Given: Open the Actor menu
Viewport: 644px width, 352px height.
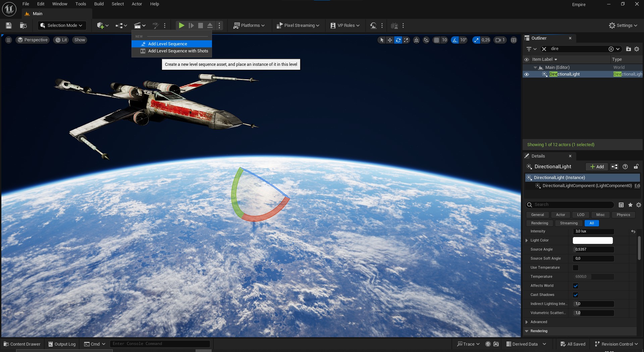Looking at the screenshot, I should coord(137,4).
